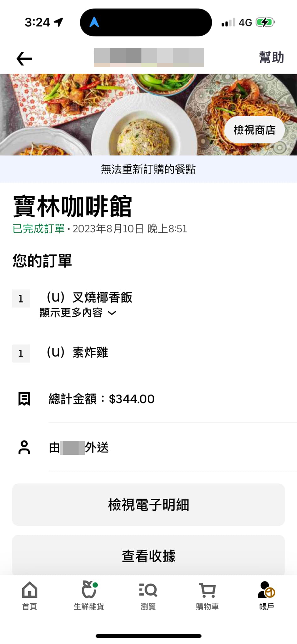This screenshot has height=644, width=297.
Task: Tap the location arrow in Dynamic Island
Action: tap(94, 22)
